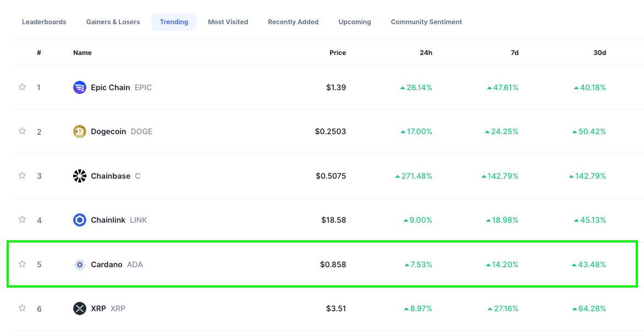Open the Cardano coin page

(x=106, y=264)
